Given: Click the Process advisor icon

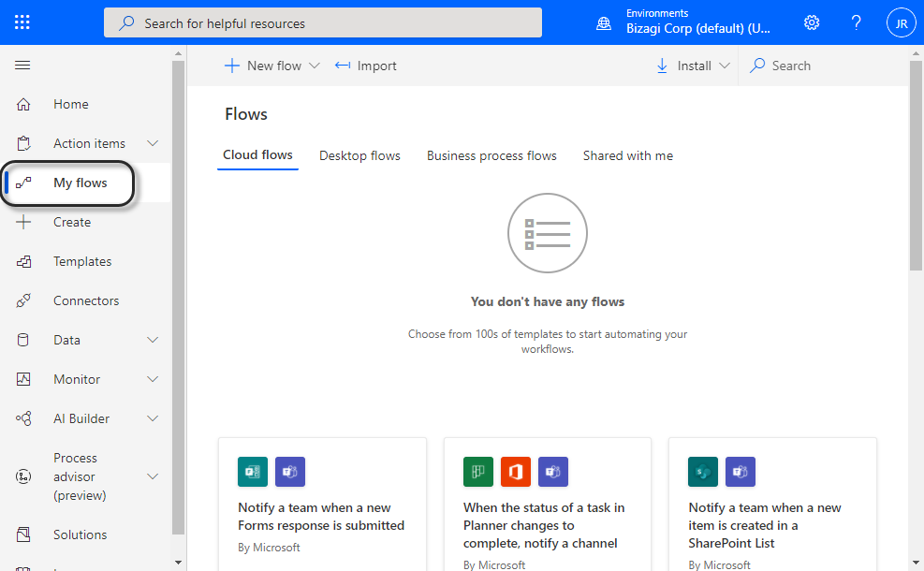Looking at the screenshot, I should pyautogui.click(x=23, y=476).
